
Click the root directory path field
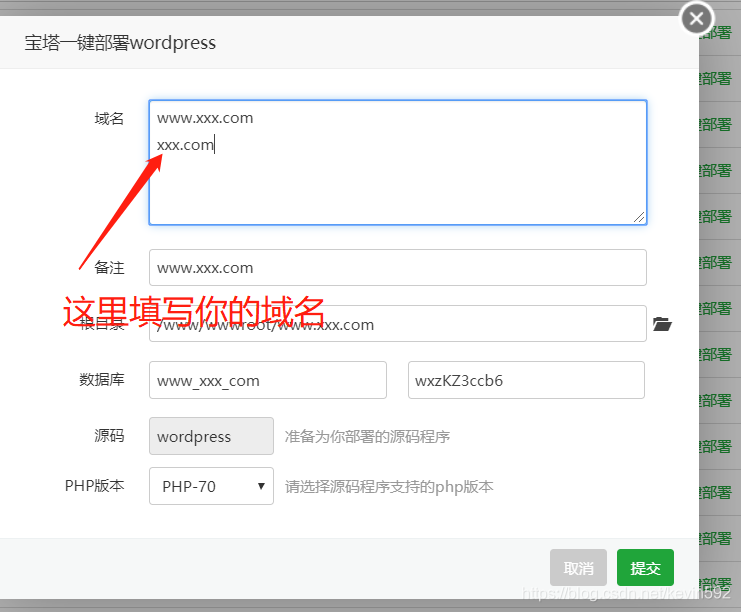[398, 324]
